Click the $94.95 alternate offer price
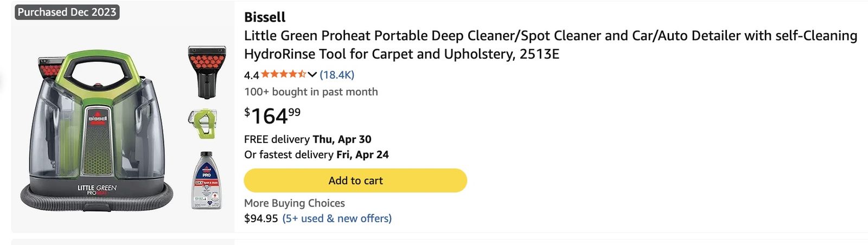The width and height of the screenshot is (868, 245). pos(261,218)
